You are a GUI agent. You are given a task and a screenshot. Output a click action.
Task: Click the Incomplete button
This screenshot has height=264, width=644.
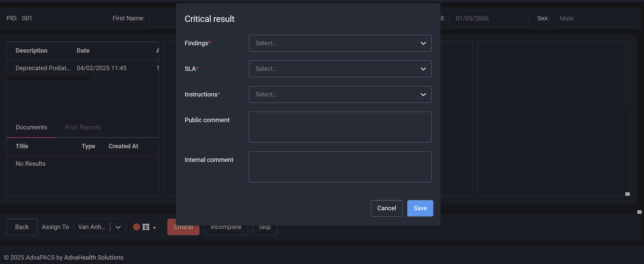[226, 227]
